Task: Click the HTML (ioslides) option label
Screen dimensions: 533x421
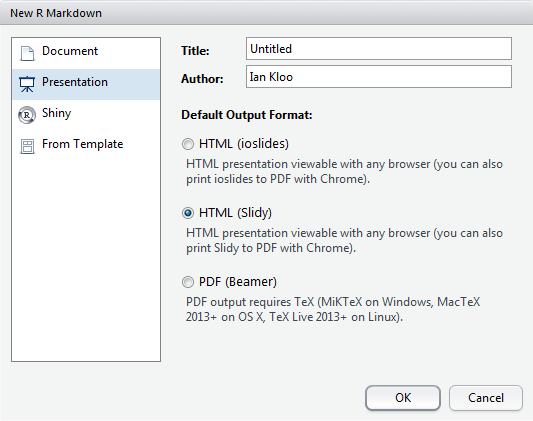Action: pyautogui.click(x=244, y=144)
